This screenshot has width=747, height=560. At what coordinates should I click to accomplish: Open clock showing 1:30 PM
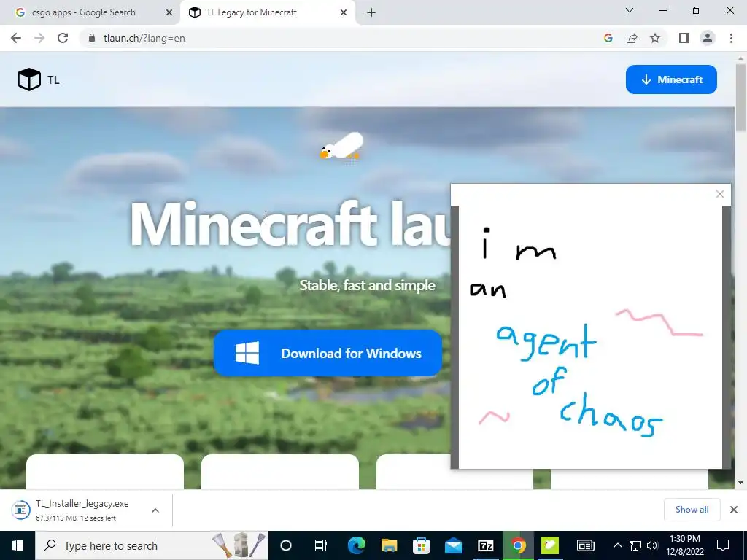tap(685, 545)
